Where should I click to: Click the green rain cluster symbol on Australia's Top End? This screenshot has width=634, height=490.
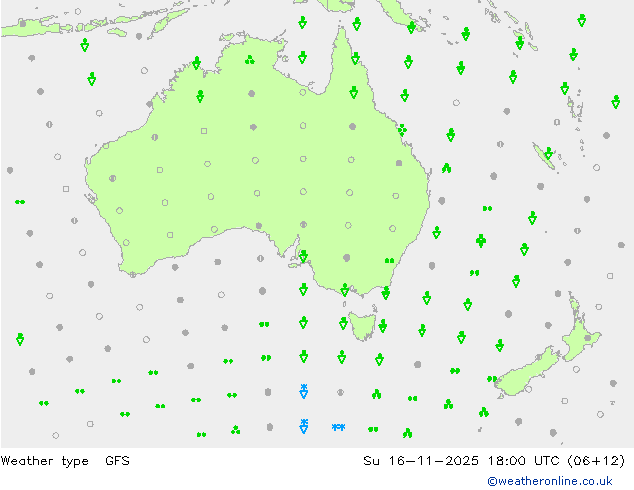tap(249, 60)
